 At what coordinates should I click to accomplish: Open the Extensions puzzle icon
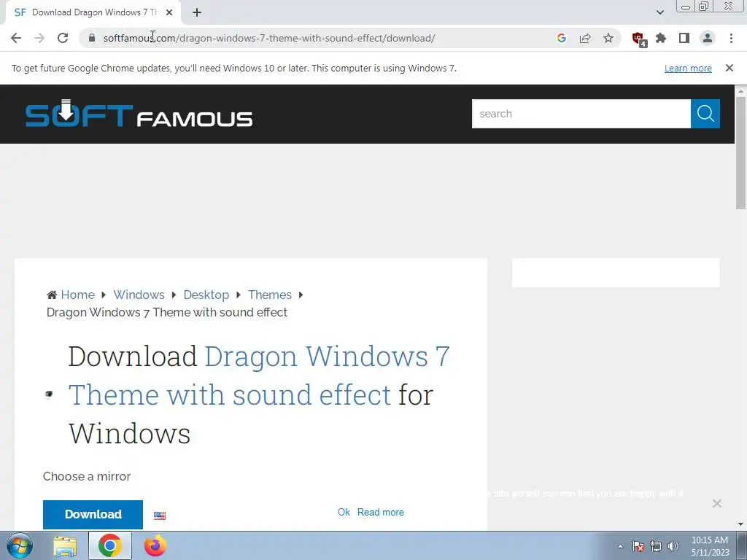coord(661,38)
